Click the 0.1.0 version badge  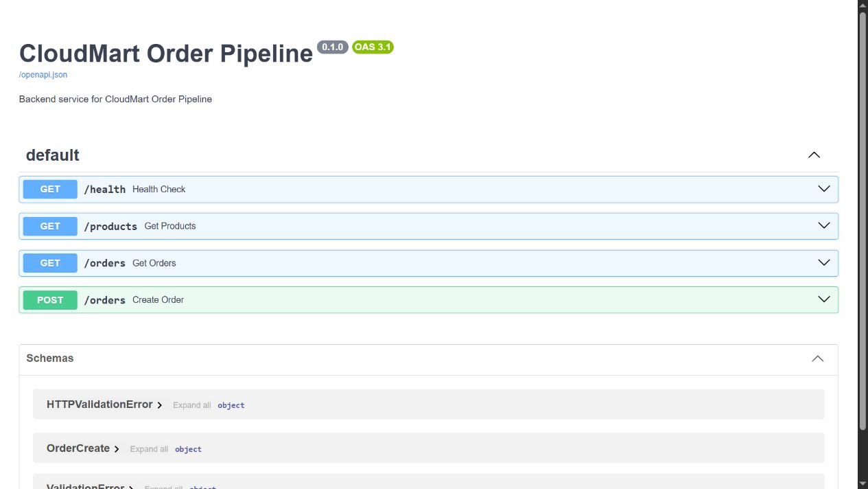pyautogui.click(x=333, y=47)
